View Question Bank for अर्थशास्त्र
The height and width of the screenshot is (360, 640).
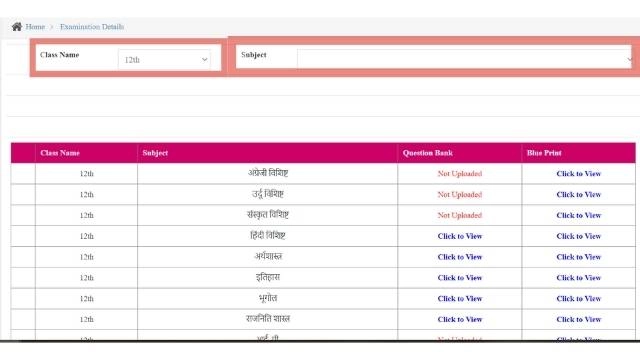(x=460, y=257)
